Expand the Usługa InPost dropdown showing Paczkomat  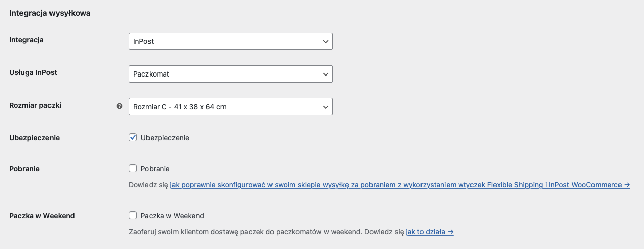point(230,74)
